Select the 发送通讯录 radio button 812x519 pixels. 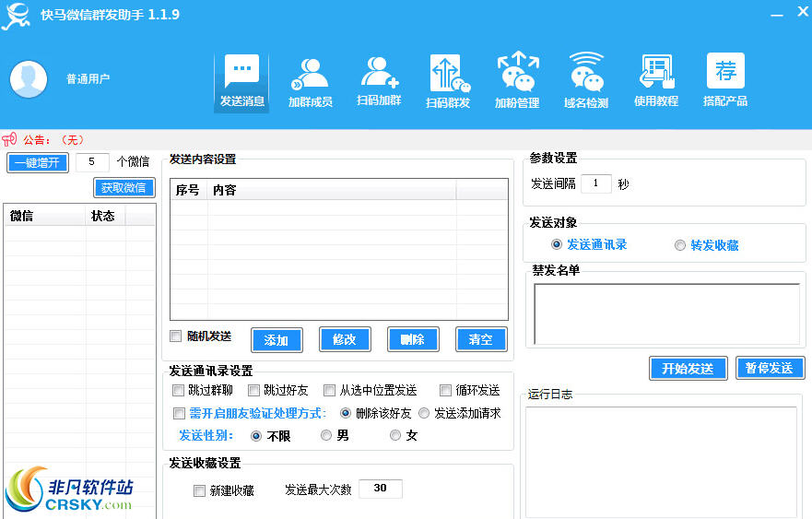coord(557,244)
